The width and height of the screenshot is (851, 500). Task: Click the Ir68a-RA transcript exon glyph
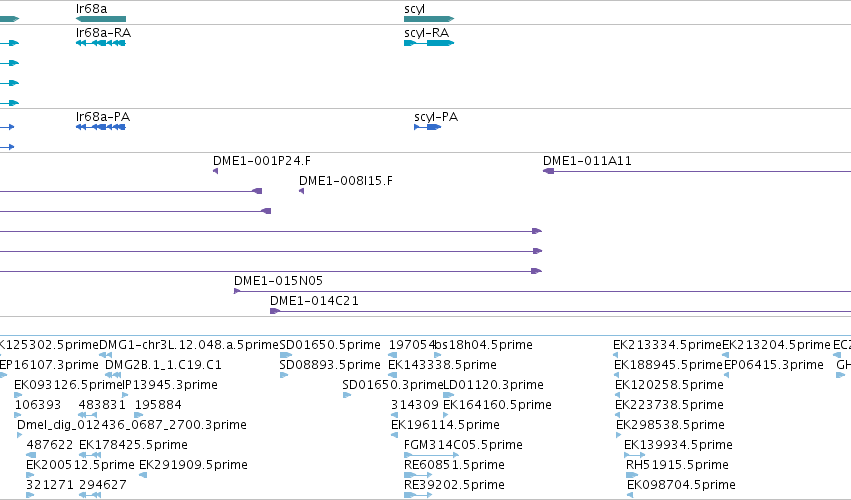101,43
